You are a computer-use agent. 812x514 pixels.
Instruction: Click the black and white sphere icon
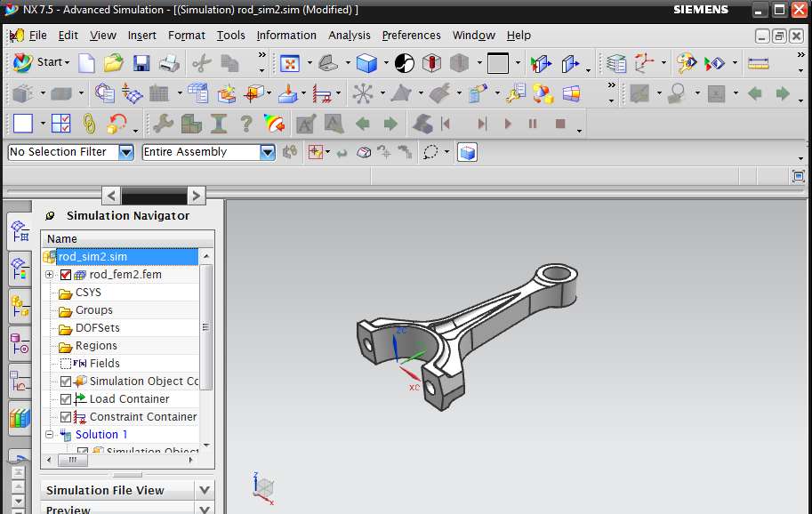coord(405,64)
